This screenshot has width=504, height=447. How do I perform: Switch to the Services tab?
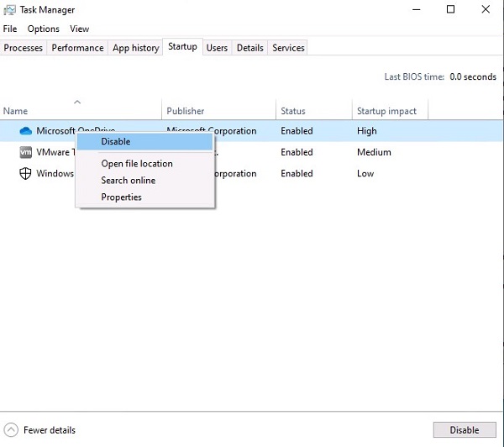tap(288, 48)
